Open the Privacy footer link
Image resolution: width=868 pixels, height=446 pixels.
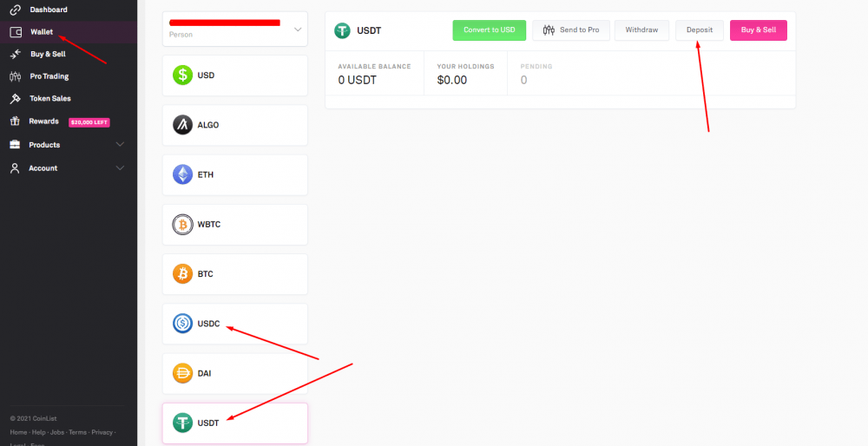102,432
